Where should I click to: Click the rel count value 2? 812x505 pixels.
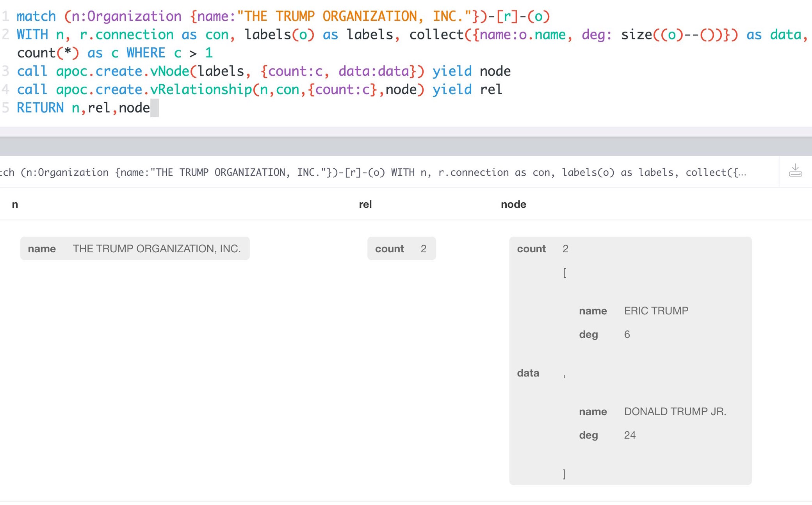(424, 248)
